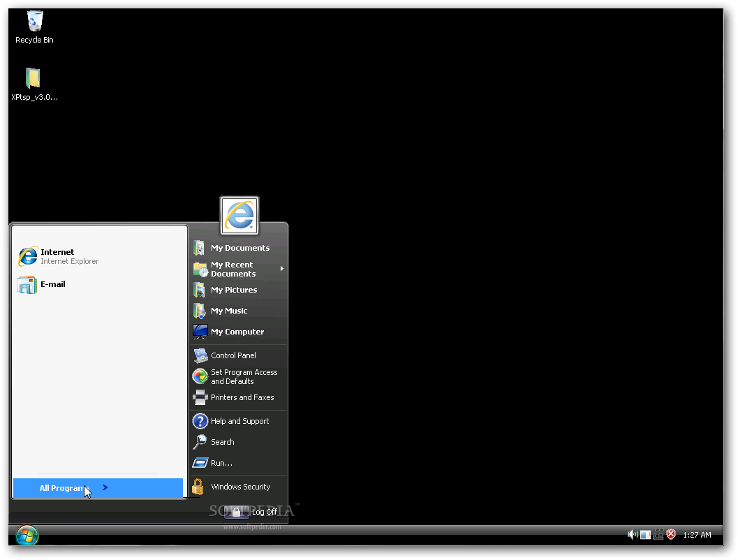Click the Start orb button
This screenshot has width=738, height=560.
pyautogui.click(x=27, y=536)
